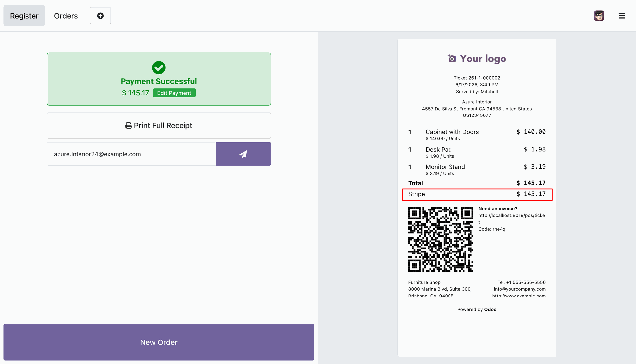The image size is (636, 364).
Task: Print Full Receipt
Action: click(159, 125)
